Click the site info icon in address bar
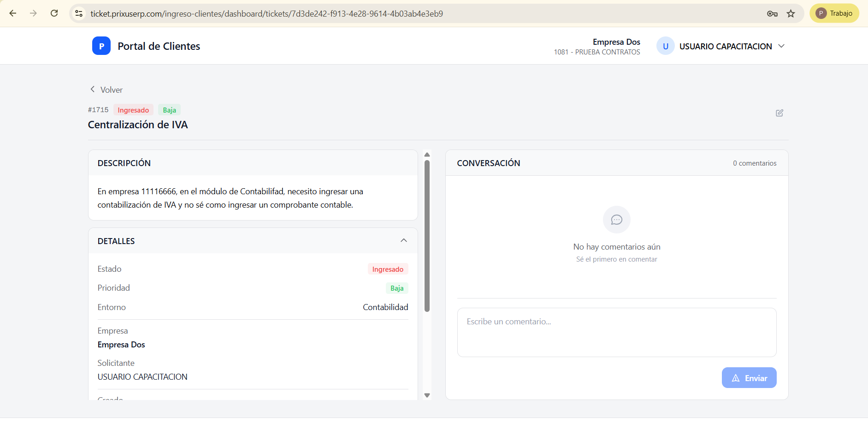The image size is (868, 430). pos(79,13)
